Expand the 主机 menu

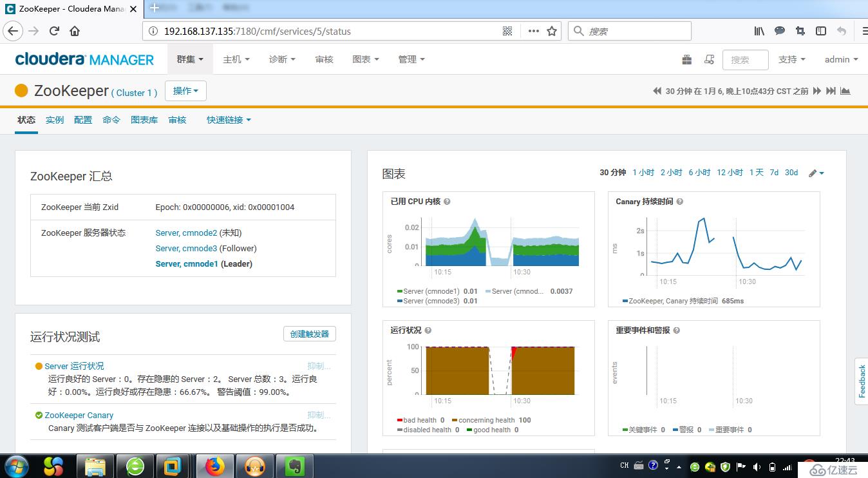click(236, 59)
